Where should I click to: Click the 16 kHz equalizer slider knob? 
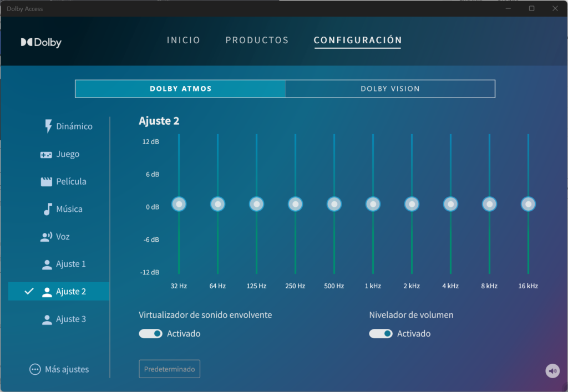tap(528, 204)
